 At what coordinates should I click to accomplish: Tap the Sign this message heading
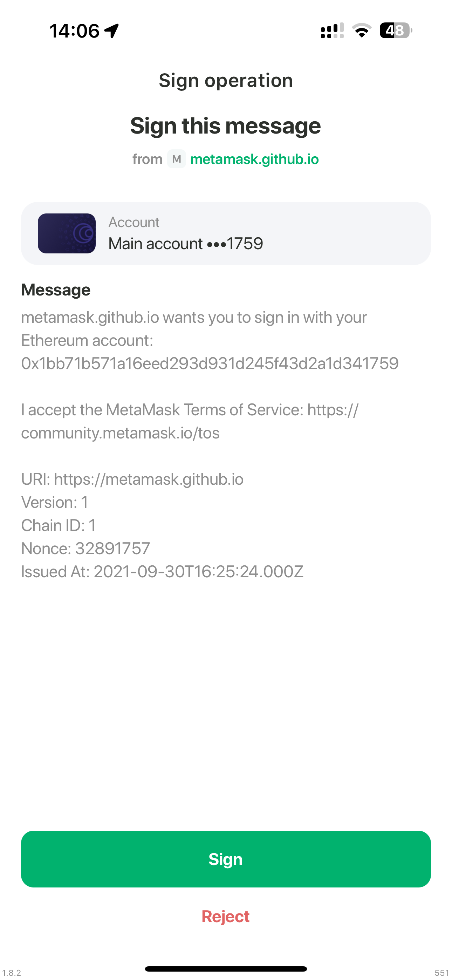point(226,125)
